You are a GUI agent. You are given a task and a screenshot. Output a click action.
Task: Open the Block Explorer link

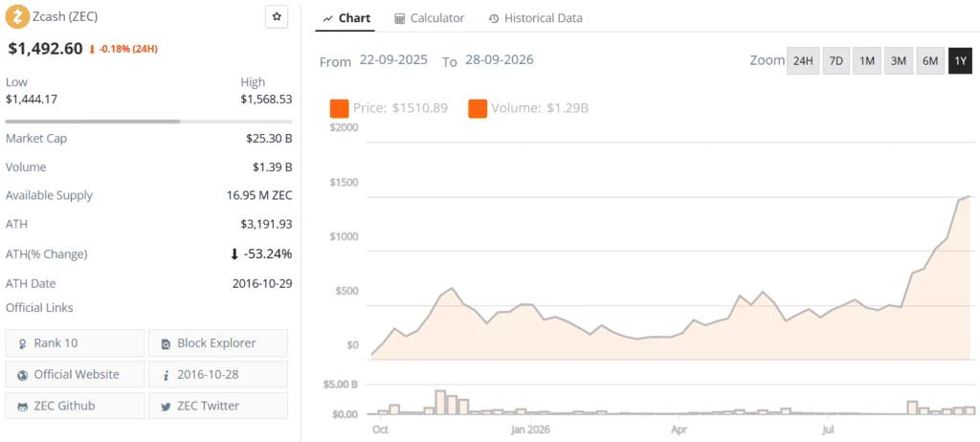pos(218,343)
